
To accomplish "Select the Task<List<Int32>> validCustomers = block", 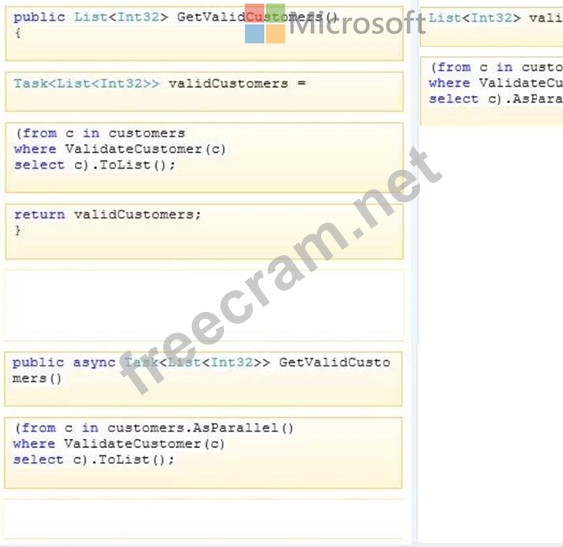I will [x=204, y=92].
